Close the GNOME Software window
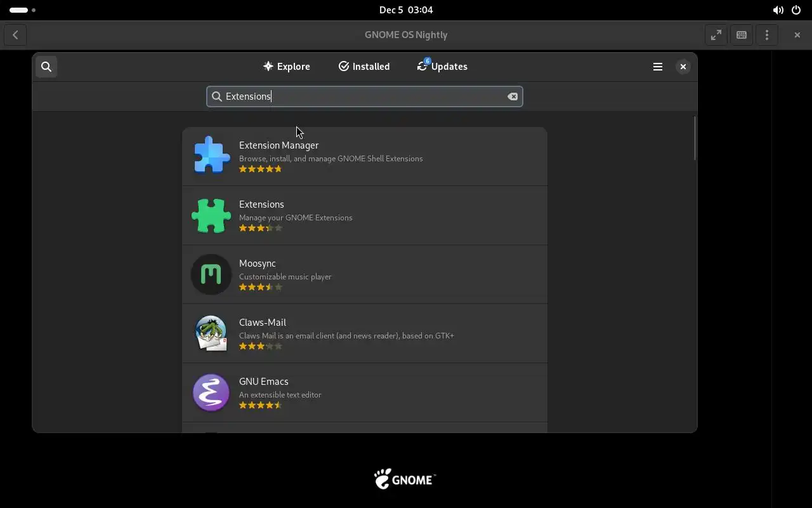The image size is (812, 508). click(683, 67)
